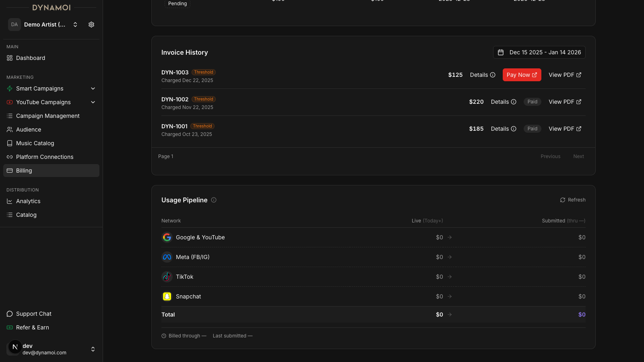This screenshot has height=362, width=644.
Task: Open the Dashboard icon in the sidebar
Action: click(x=10, y=58)
